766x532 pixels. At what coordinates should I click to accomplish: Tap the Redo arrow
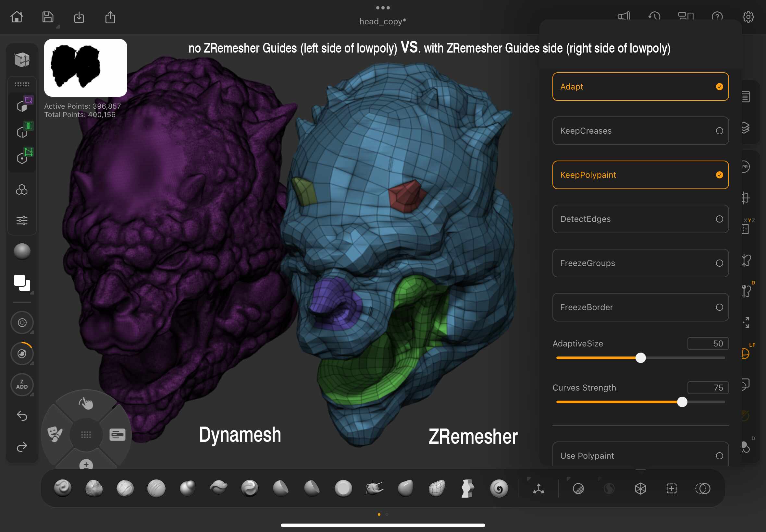22,447
